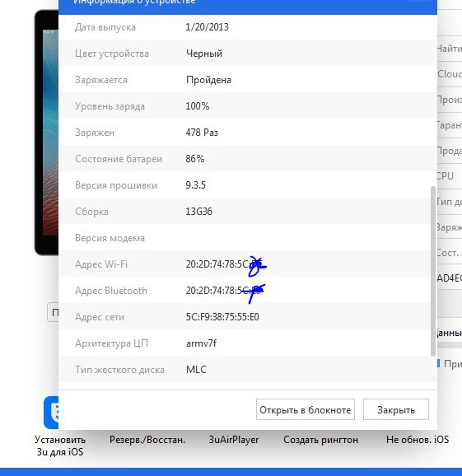Click the Состояние батареи value 86%

pos(195,159)
